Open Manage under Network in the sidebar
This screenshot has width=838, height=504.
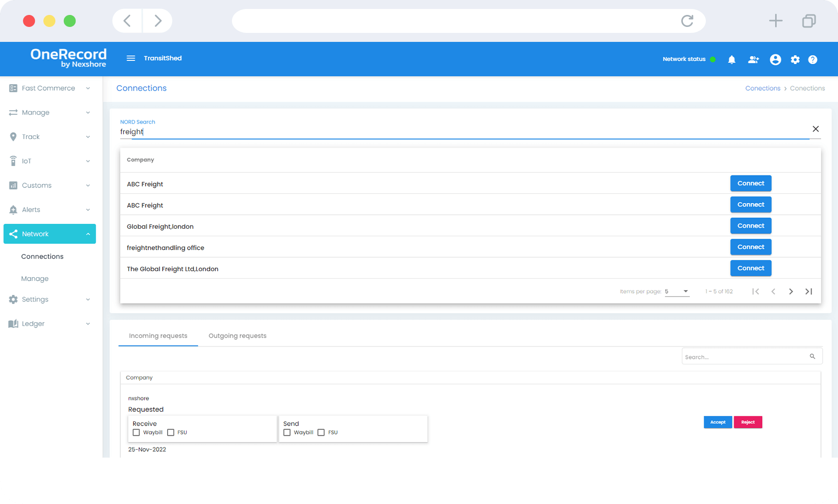(35, 279)
